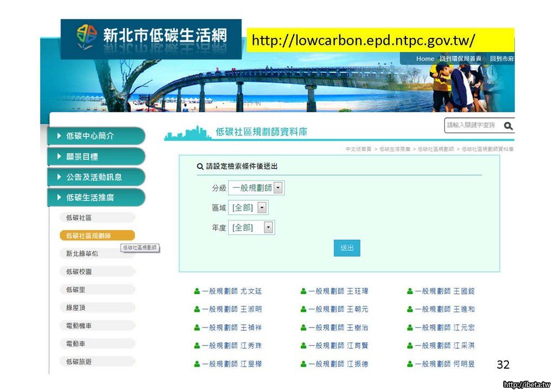Click person icon beside 何明昱

point(410,364)
